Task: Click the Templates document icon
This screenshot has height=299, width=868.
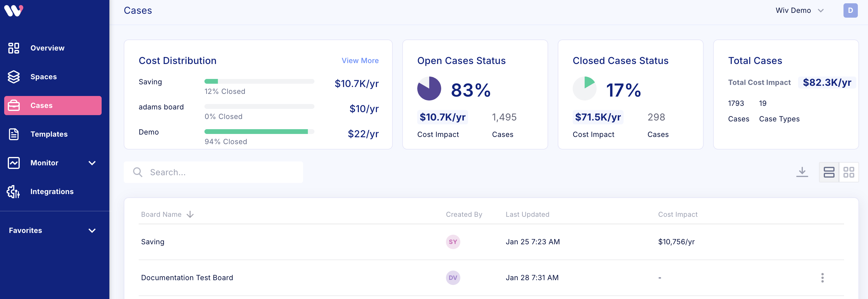Action: click(14, 134)
